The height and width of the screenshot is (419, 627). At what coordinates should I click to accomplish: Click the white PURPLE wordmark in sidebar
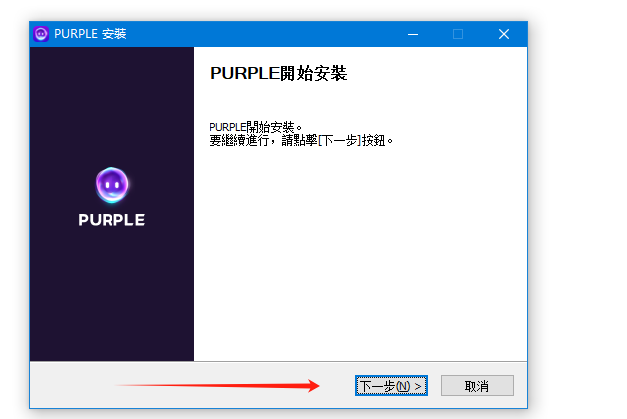112,220
